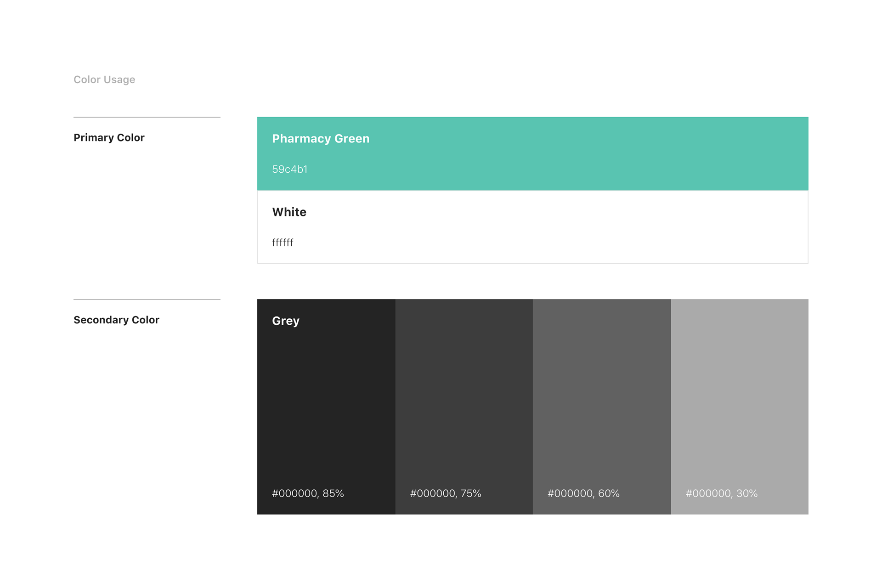Click the #000000, 75% label
The height and width of the screenshot is (588, 882).
click(x=446, y=493)
